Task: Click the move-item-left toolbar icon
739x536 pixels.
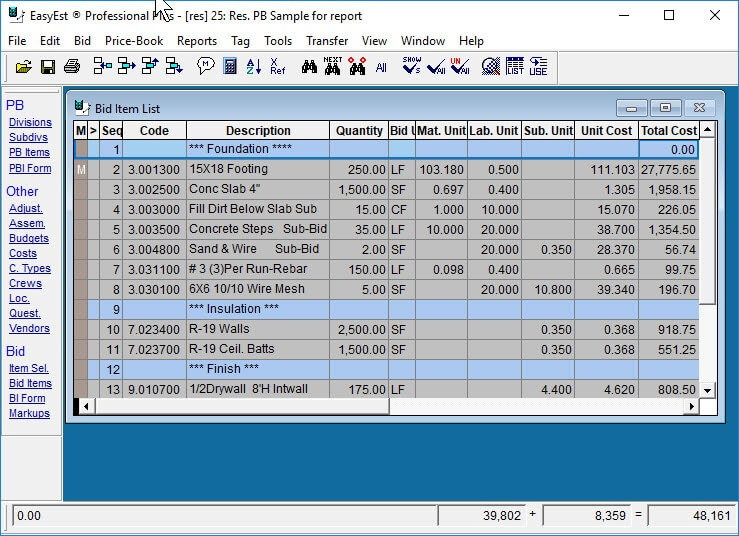Action: (102, 66)
